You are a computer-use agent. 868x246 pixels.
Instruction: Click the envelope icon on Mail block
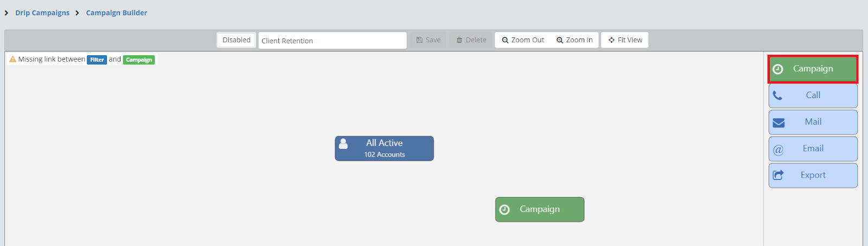click(x=778, y=123)
